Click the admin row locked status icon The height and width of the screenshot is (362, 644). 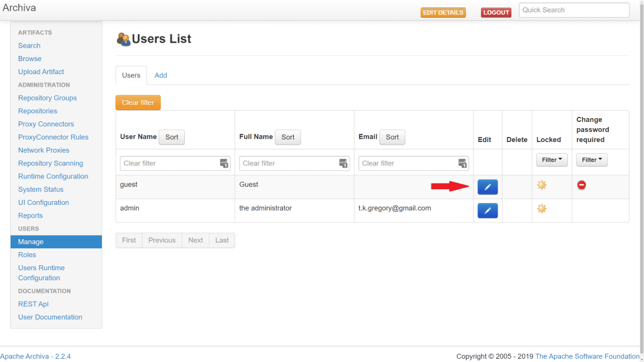541,209
